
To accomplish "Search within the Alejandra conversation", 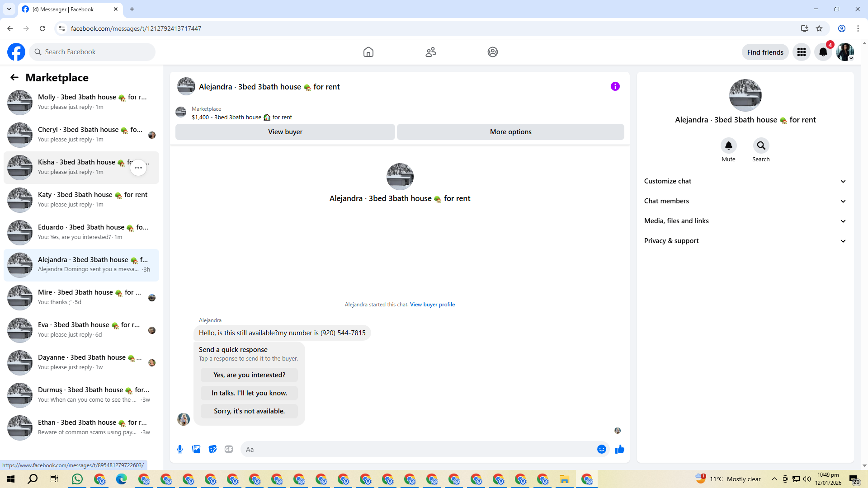I will [761, 145].
